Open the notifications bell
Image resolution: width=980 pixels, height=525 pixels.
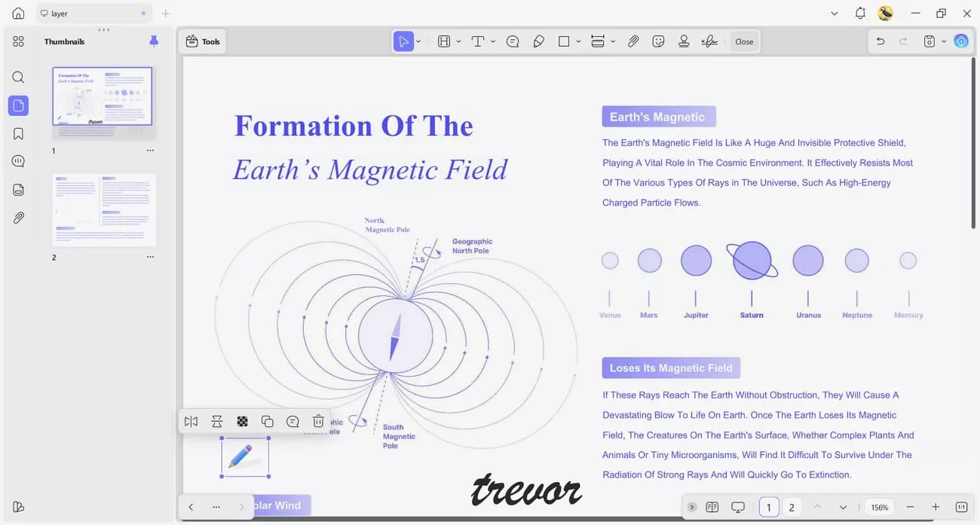(x=860, y=14)
